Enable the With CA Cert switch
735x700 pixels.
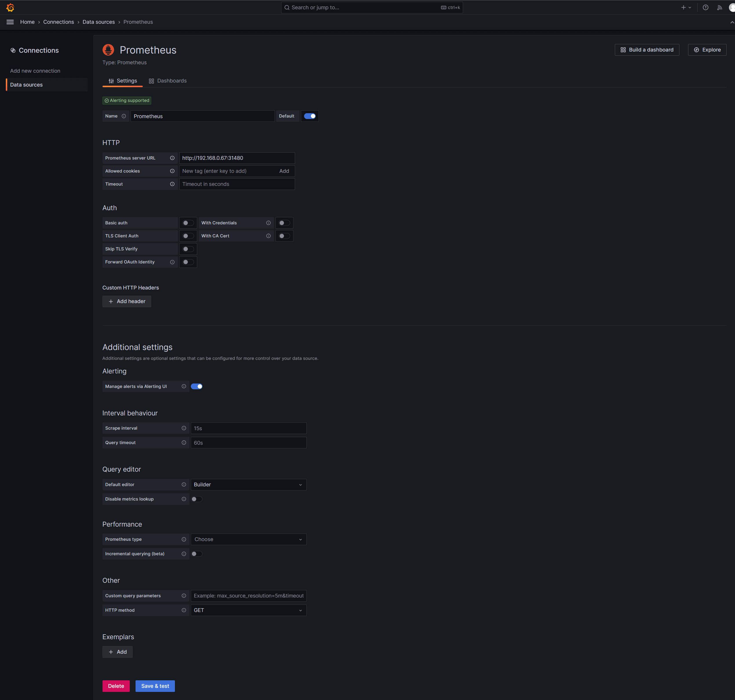coord(284,236)
